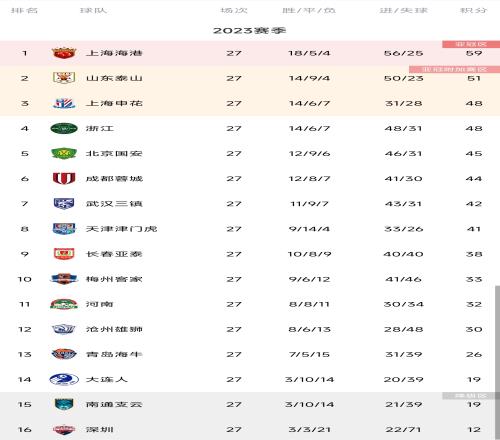This screenshot has height=440, width=500.
Task: Click the 武汉三镇 team logo
Action: 64,203
